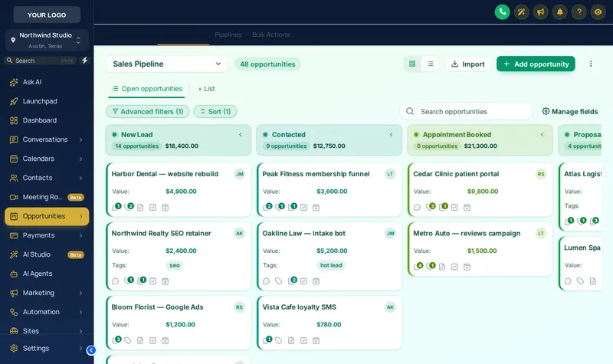Open calendar icon on Oakline Law card
Viewport: 613px width, 364px height.
tap(316, 281)
